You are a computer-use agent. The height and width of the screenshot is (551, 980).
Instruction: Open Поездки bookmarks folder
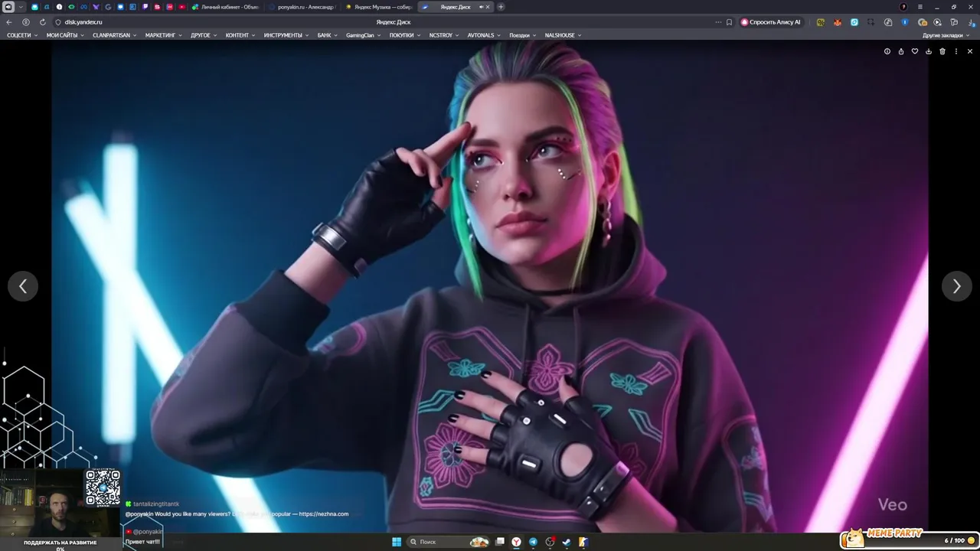click(522, 35)
